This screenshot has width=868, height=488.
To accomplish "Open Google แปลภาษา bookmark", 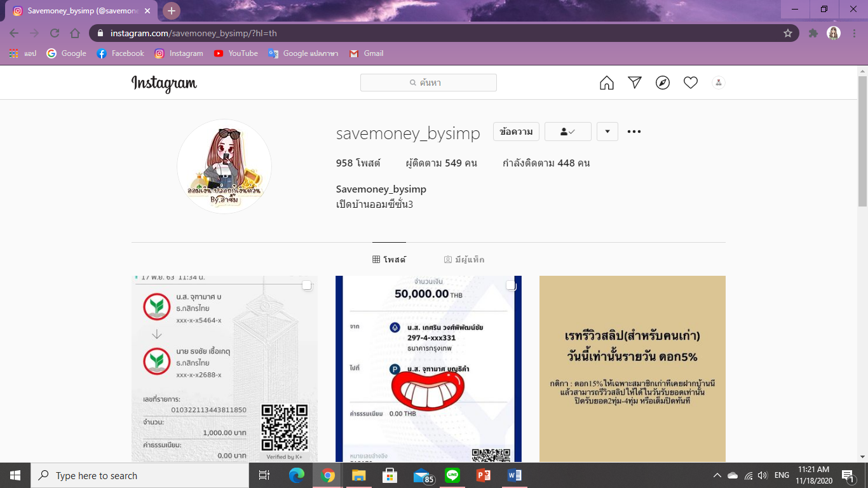I will tap(303, 53).
